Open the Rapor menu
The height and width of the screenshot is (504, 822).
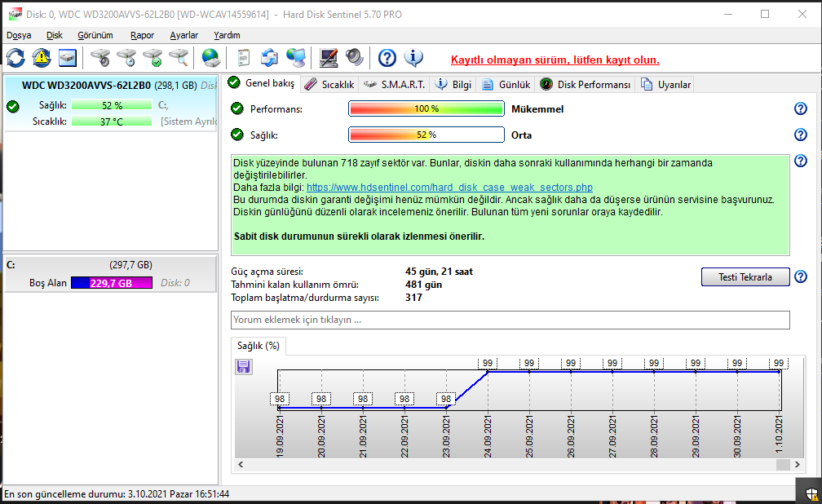coord(142,35)
